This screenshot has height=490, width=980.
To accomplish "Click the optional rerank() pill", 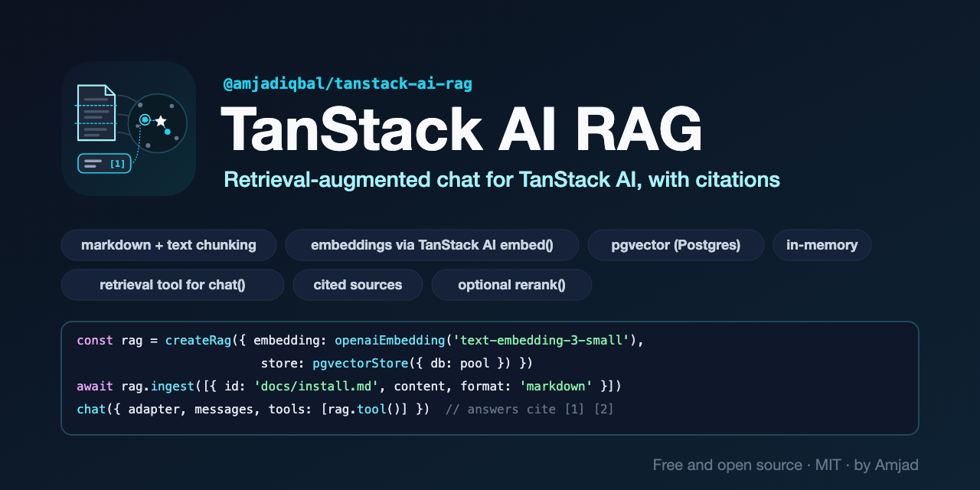I will tap(511, 285).
